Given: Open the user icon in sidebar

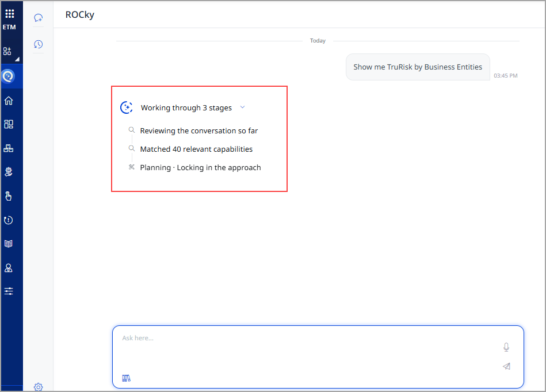Looking at the screenshot, I should [x=9, y=268].
